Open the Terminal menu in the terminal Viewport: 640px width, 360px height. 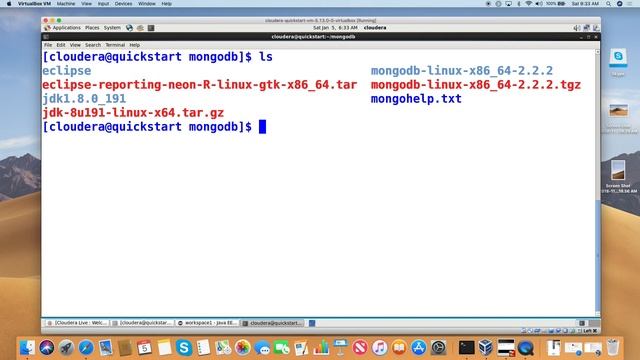115,45
